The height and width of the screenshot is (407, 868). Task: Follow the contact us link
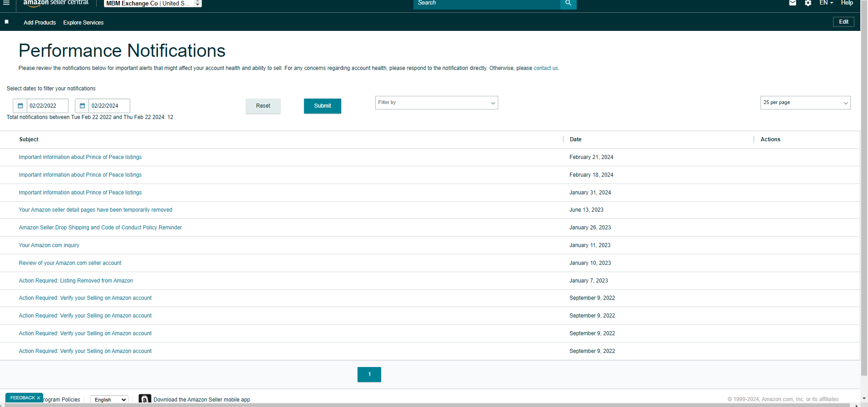click(x=546, y=68)
